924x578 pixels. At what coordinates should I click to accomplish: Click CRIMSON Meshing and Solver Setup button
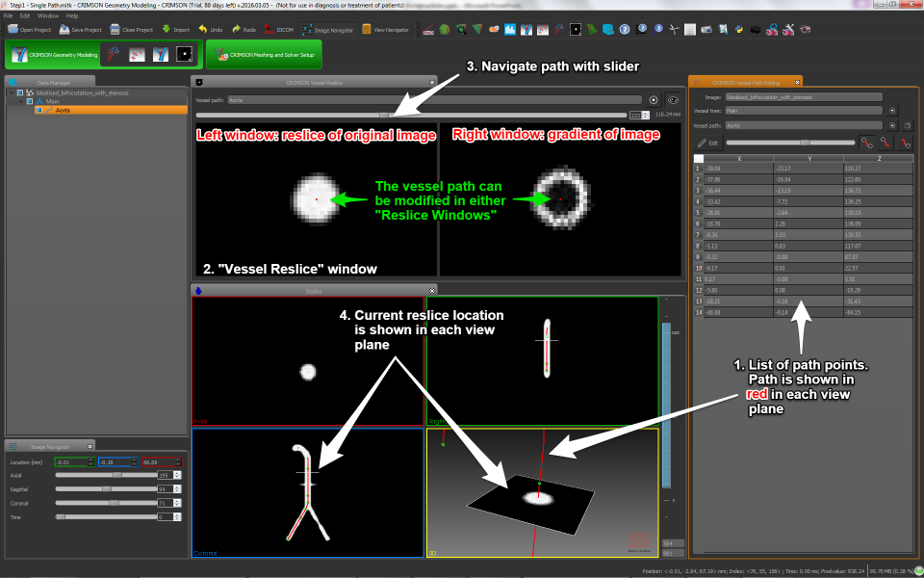[265, 55]
